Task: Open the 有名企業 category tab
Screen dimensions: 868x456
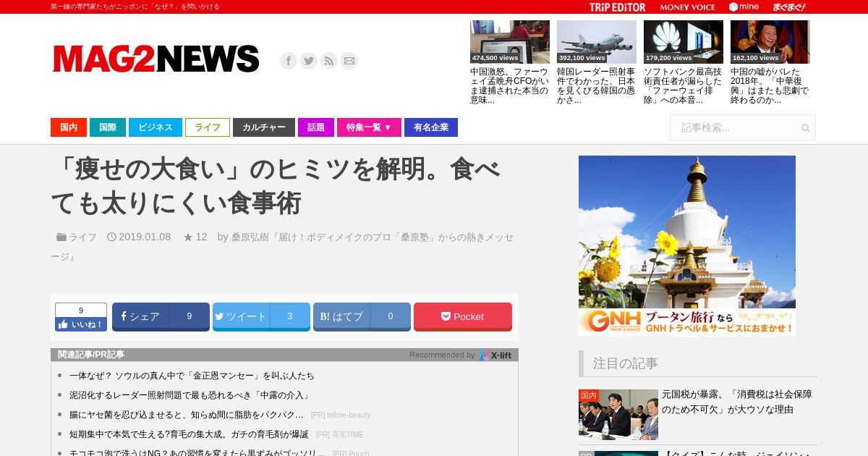Action: tap(431, 127)
